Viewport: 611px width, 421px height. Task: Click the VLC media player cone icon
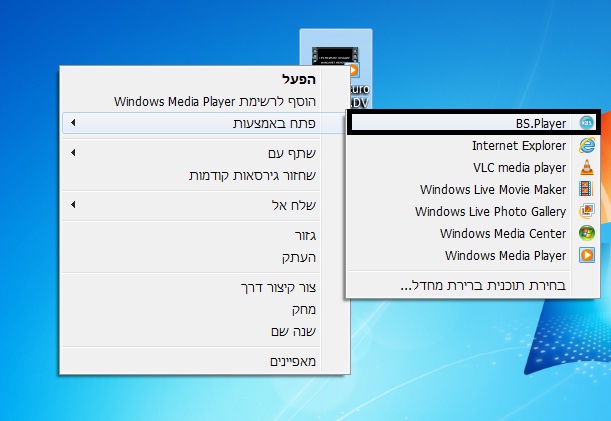tap(586, 168)
